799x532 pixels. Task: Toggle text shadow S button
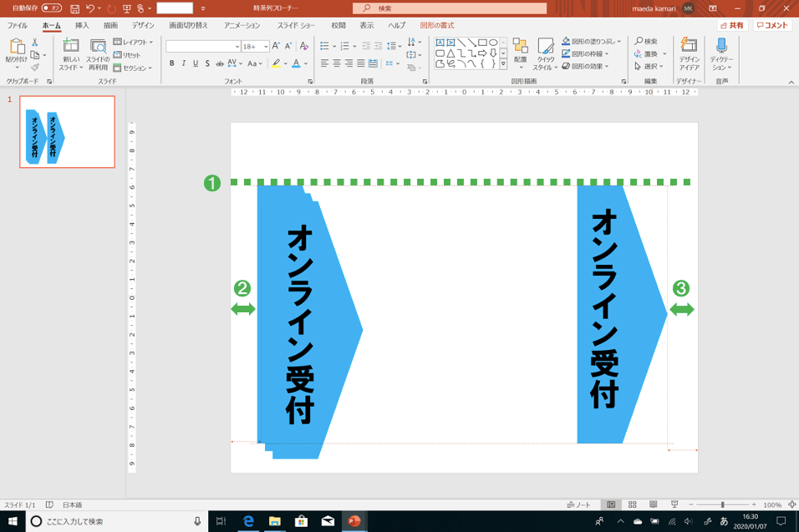(207, 63)
